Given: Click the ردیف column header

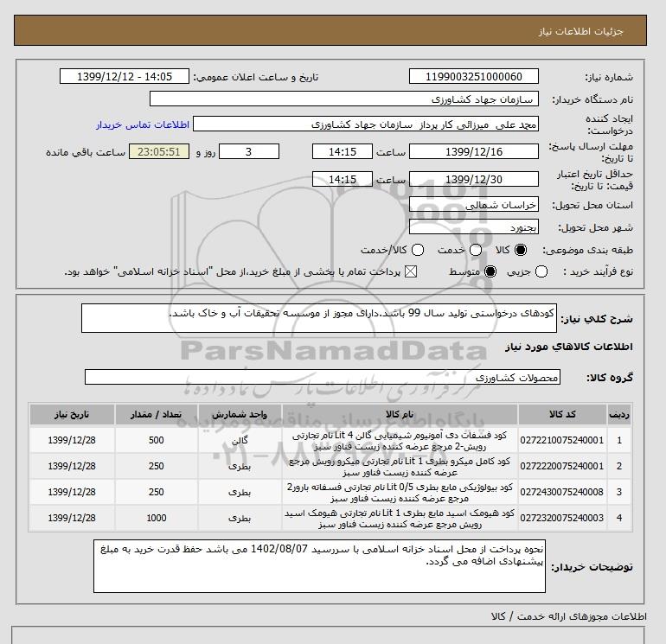Looking at the screenshot, I should pyautogui.click(x=618, y=414).
